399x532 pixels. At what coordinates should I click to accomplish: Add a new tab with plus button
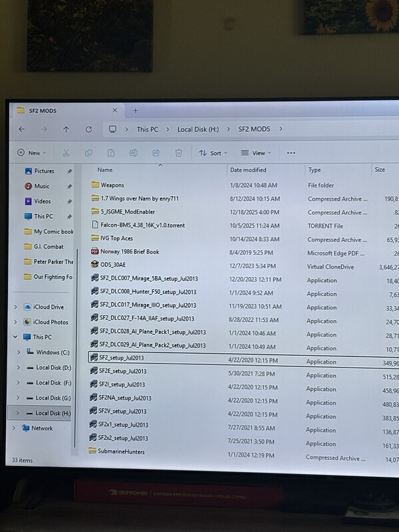click(x=136, y=110)
